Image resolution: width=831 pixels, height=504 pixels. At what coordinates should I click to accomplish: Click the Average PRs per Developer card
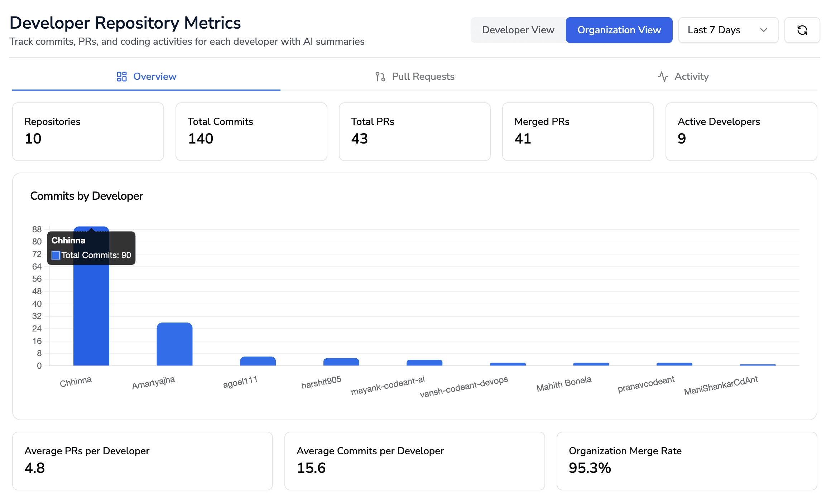pos(143,461)
